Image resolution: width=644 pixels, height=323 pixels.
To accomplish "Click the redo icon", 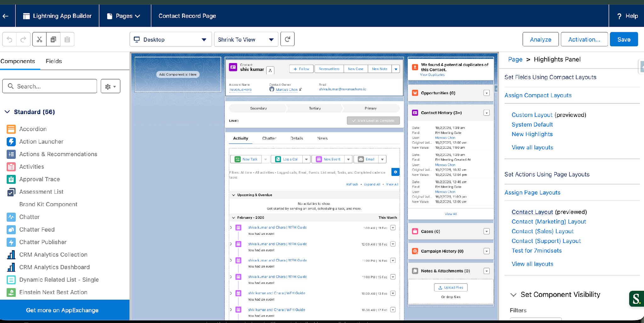I will pos(23,39).
